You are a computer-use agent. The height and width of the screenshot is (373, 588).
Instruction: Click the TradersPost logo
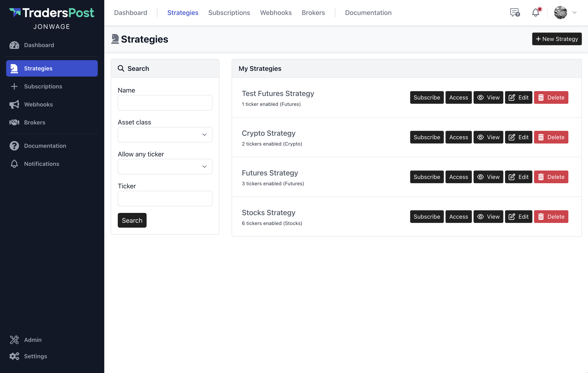click(x=52, y=13)
